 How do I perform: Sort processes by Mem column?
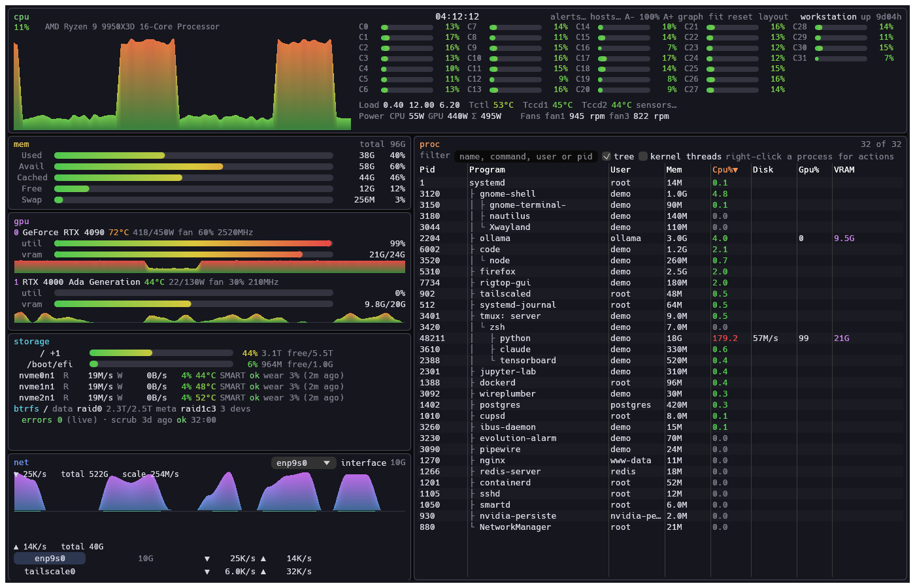click(x=674, y=170)
